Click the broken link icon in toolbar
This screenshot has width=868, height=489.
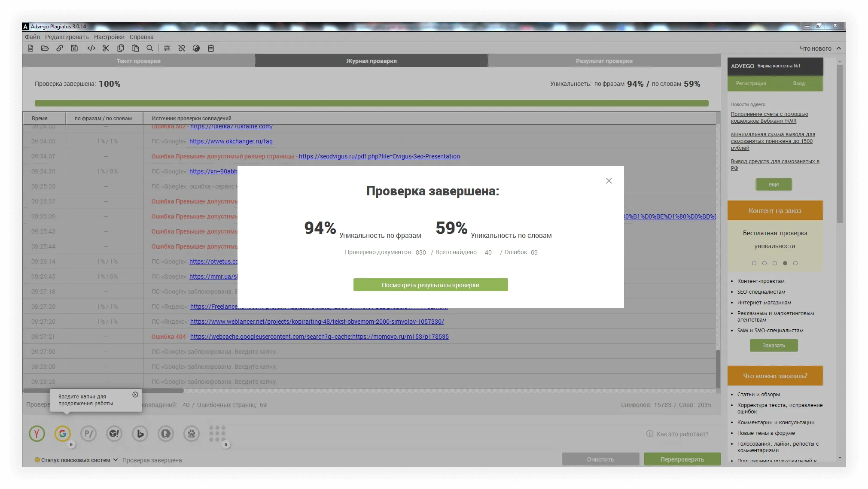[x=182, y=48]
